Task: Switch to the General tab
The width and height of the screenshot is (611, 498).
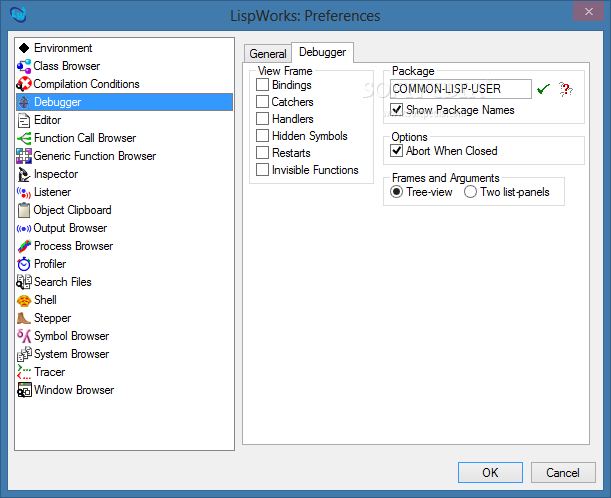Action: (268, 54)
